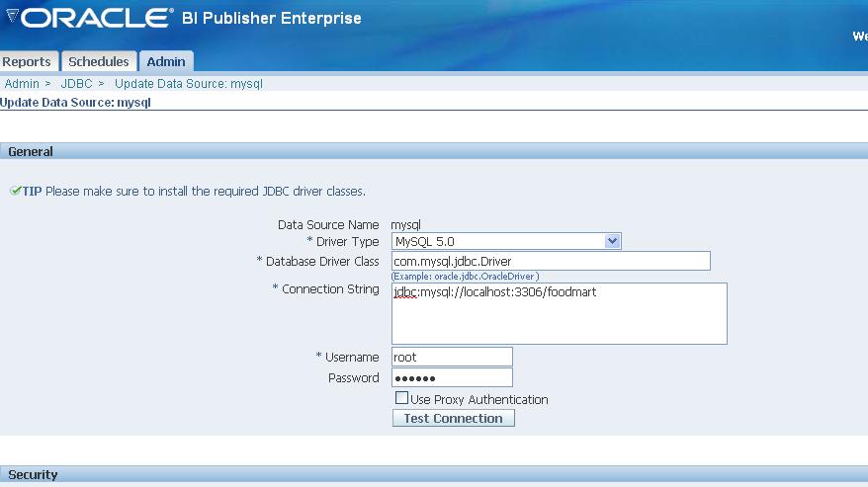Click the JDBC driver classes tip text

pyautogui.click(x=206, y=192)
